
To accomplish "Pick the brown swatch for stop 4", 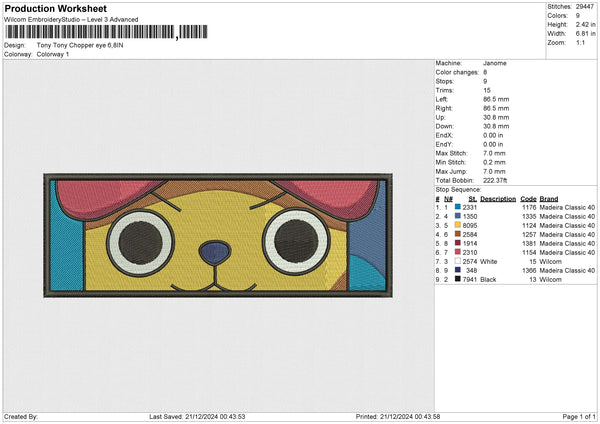I will [x=458, y=233].
